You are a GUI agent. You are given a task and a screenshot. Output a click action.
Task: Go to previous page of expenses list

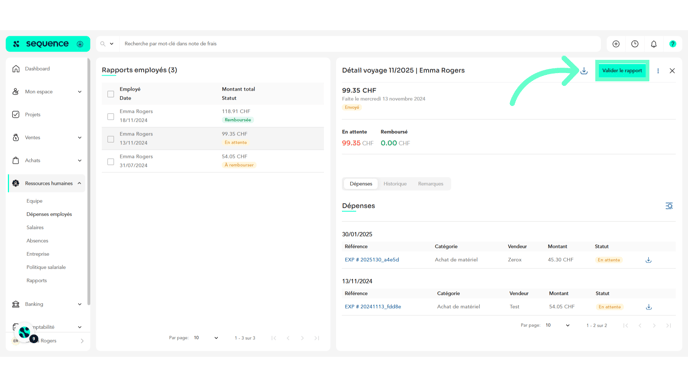coord(640,326)
